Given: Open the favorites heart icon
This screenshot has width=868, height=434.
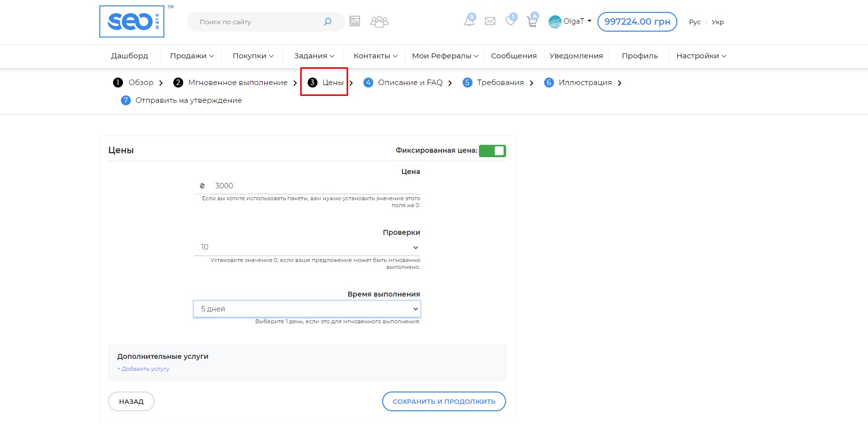Looking at the screenshot, I should 511,21.
